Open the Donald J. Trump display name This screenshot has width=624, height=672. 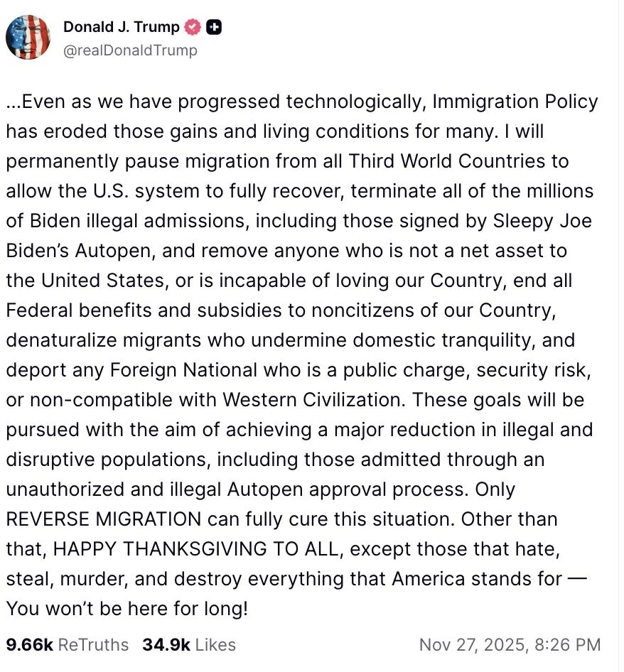coord(122,26)
